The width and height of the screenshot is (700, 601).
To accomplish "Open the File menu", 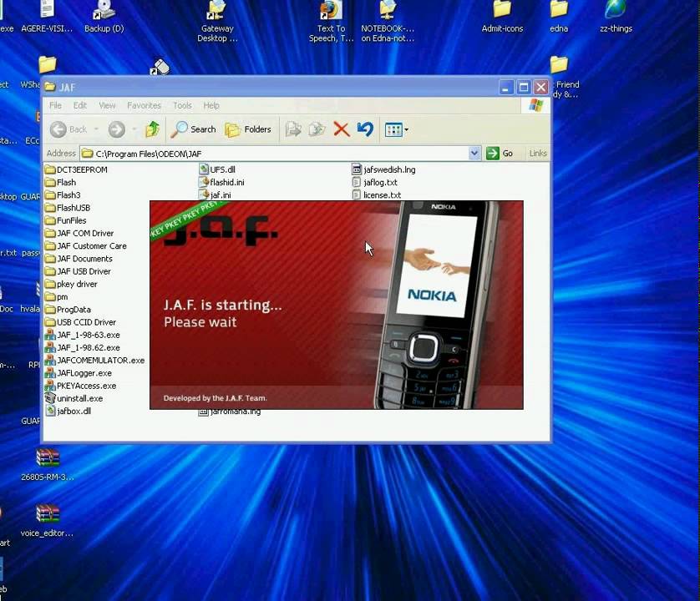I will (55, 105).
